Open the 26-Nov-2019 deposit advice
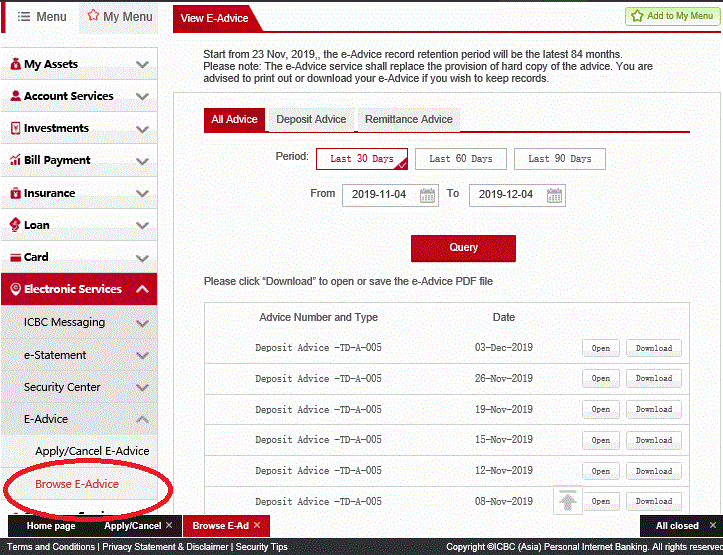The width and height of the screenshot is (723, 555). coord(601,378)
